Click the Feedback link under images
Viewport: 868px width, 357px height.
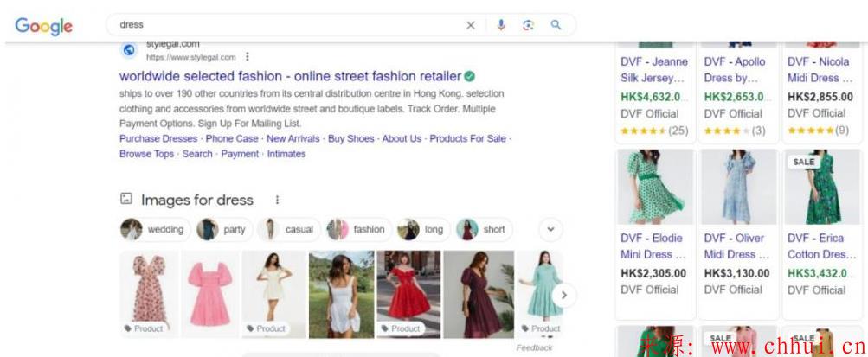[x=534, y=347]
